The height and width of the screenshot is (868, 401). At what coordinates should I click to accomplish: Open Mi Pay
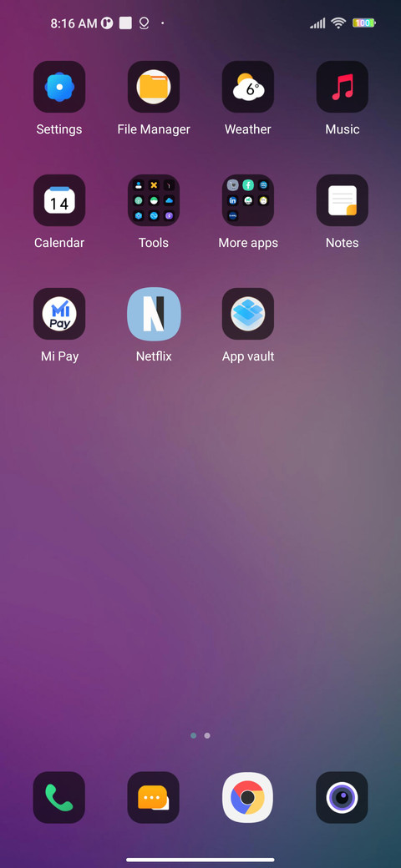(59, 314)
